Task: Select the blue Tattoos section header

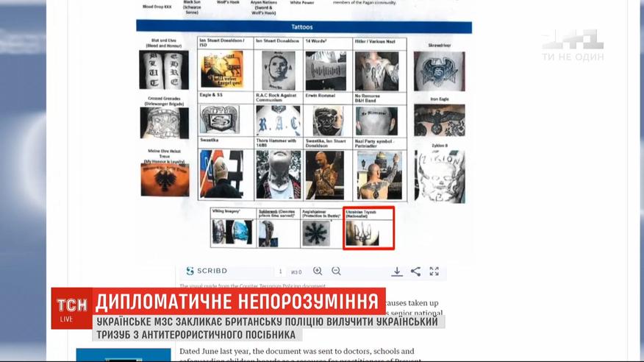Action: pyautogui.click(x=303, y=26)
